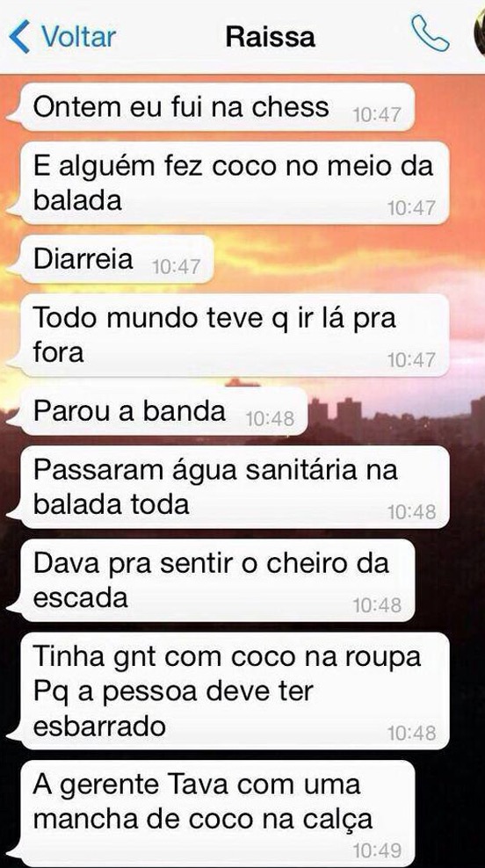Select message 'Dava pra sentir o cheiro'
The image size is (485, 868).
pos(210,580)
